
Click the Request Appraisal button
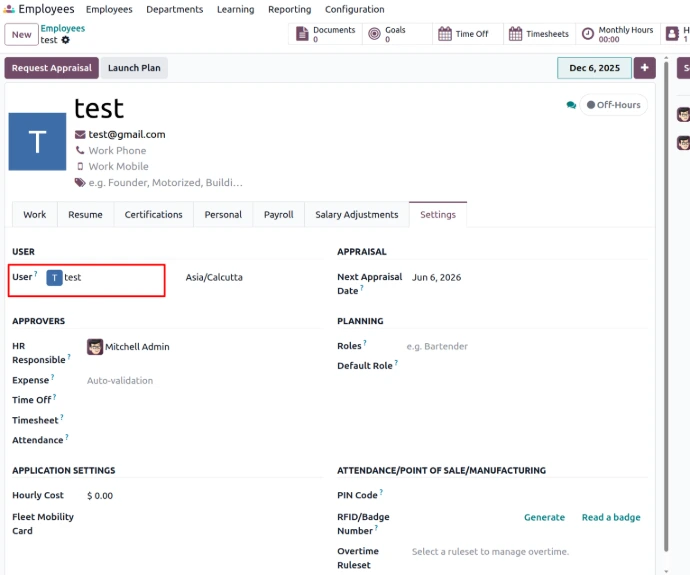[51, 68]
